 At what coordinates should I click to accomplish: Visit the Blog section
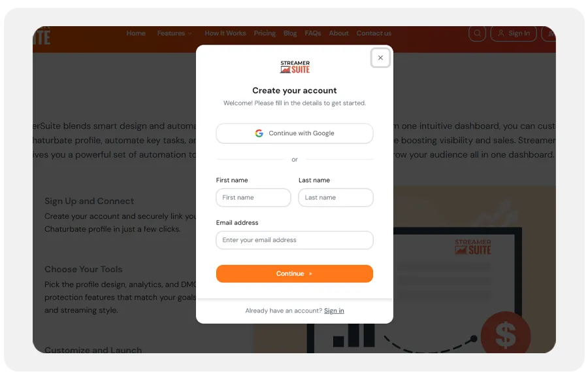click(290, 33)
